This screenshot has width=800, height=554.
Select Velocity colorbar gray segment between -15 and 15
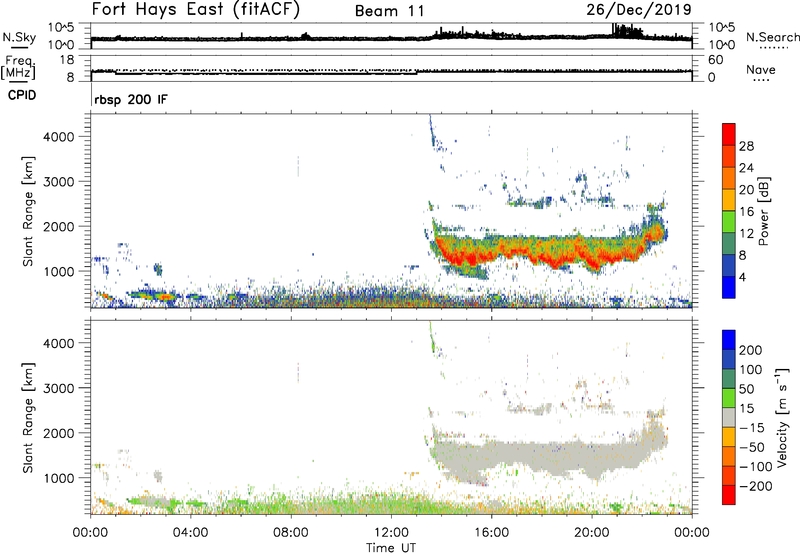pyautogui.click(x=729, y=417)
